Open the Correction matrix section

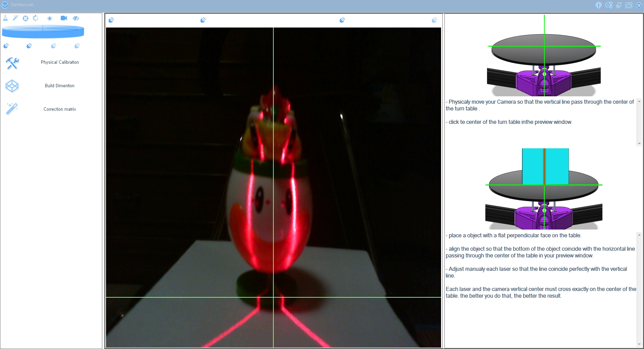click(60, 109)
